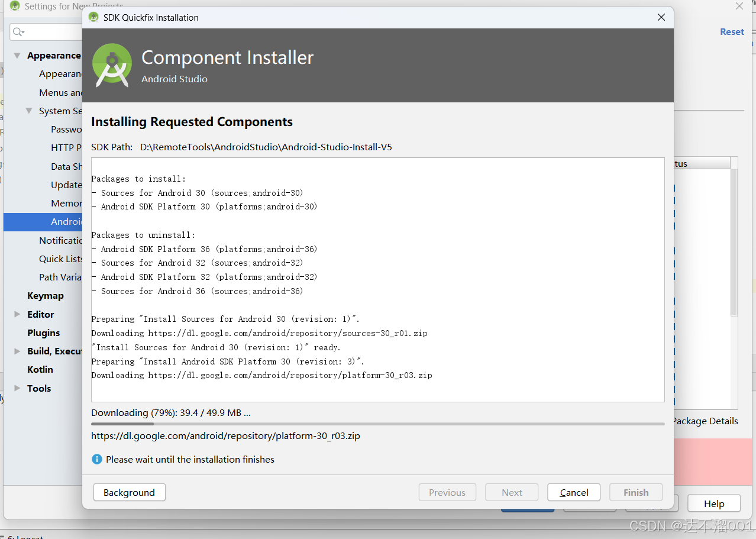756x539 pixels.
Task: Click the disabled Next button
Action: pyautogui.click(x=512, y=492)
